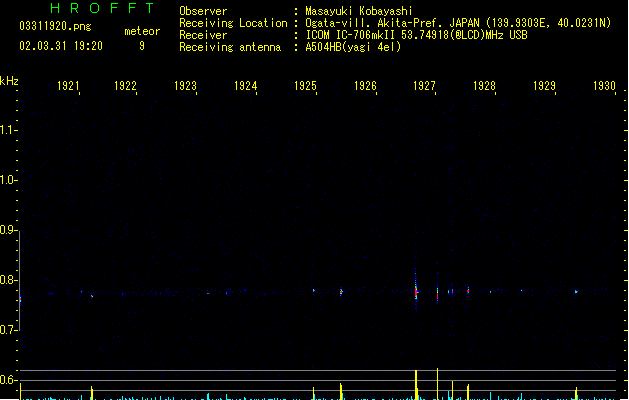Click the tallest yellow power spike after 1927

pyautogui.click(x=437, y=384)
